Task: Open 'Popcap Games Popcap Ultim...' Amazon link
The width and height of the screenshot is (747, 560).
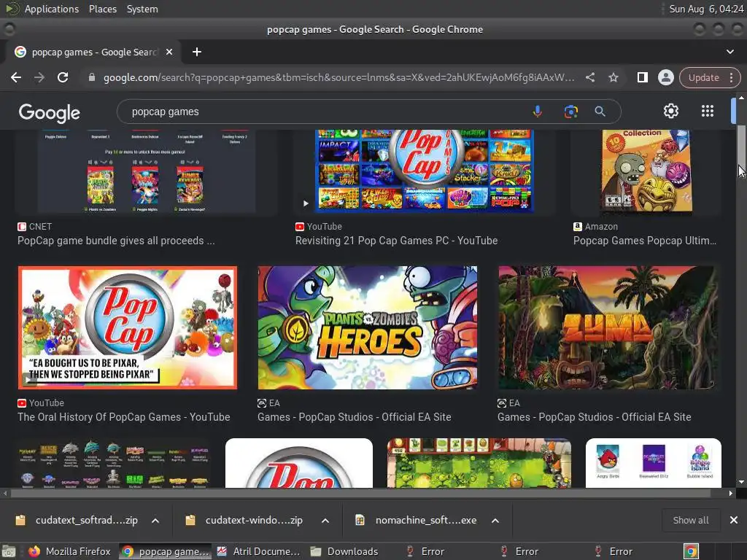Action: [x=645, y=241]
